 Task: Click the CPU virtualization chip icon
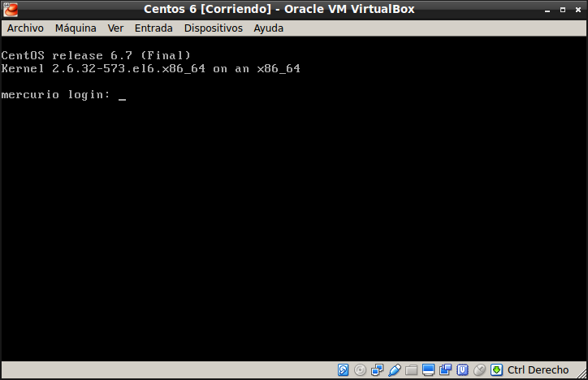point(463,370)
